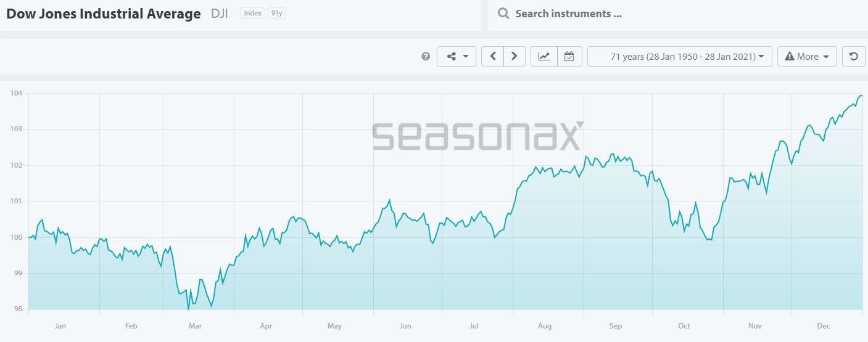Select the line chart view icon
868x342 pixels.
coord(544,56)
